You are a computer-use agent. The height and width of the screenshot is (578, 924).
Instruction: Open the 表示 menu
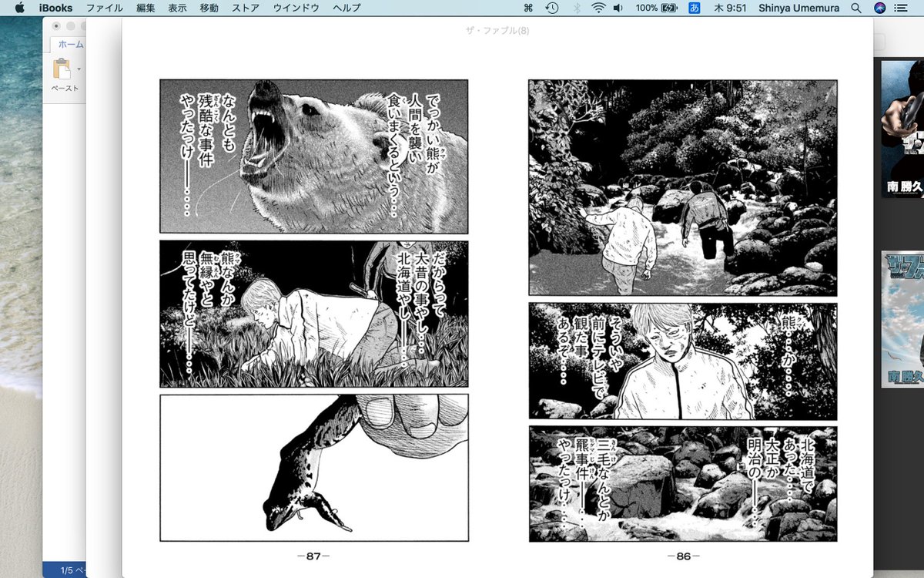[x=177, y=8]
